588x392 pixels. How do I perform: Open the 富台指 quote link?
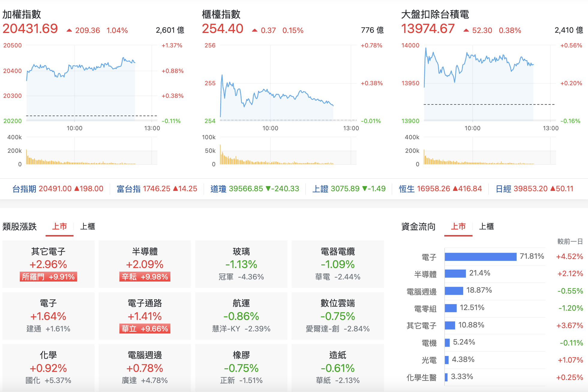point(157,189)
